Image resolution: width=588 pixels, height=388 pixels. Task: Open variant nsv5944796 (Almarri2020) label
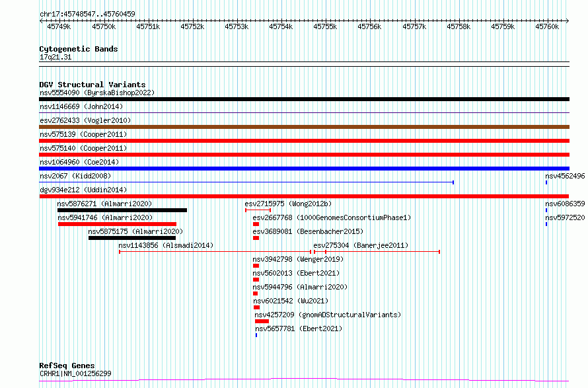point(300,287)
